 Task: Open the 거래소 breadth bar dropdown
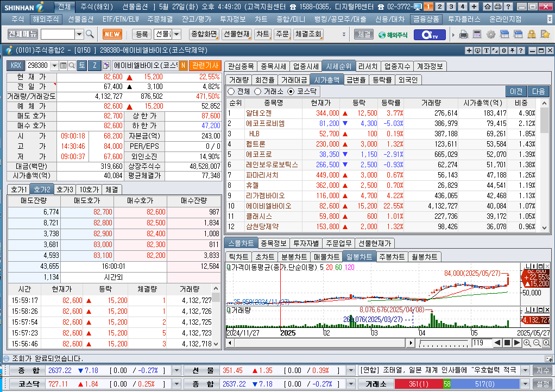tap(525, 384)
